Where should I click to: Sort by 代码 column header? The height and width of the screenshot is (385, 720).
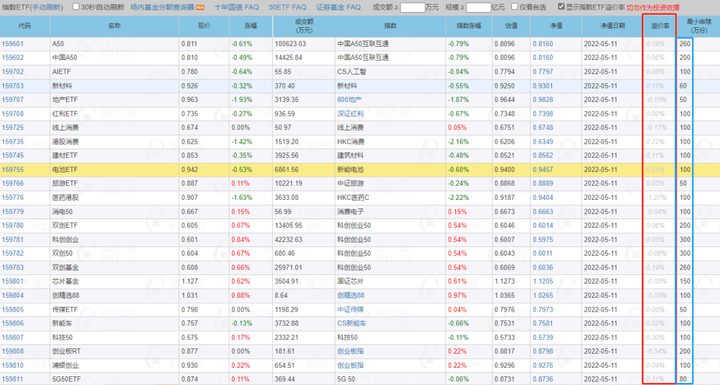click(24, 26)
